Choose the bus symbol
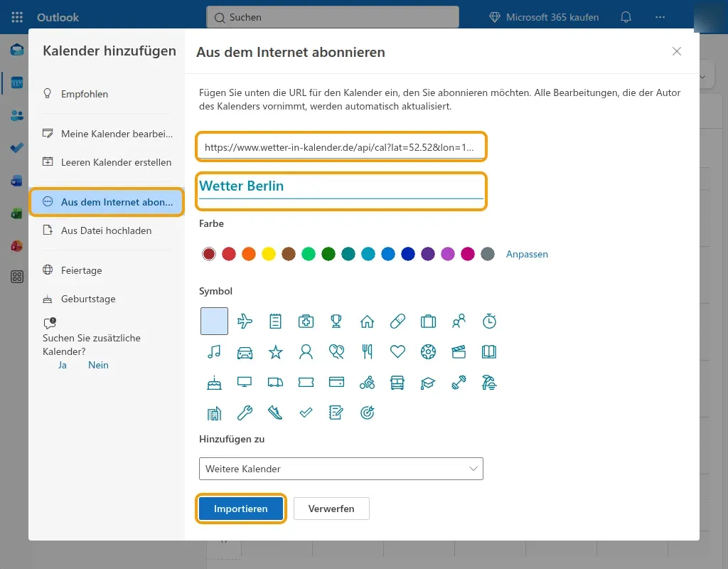 point(397,382)
